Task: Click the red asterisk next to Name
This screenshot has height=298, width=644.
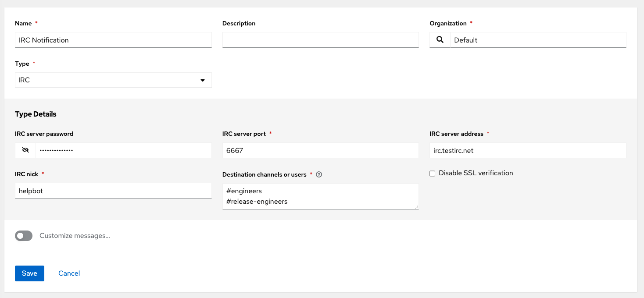Action: coord(36,23)
